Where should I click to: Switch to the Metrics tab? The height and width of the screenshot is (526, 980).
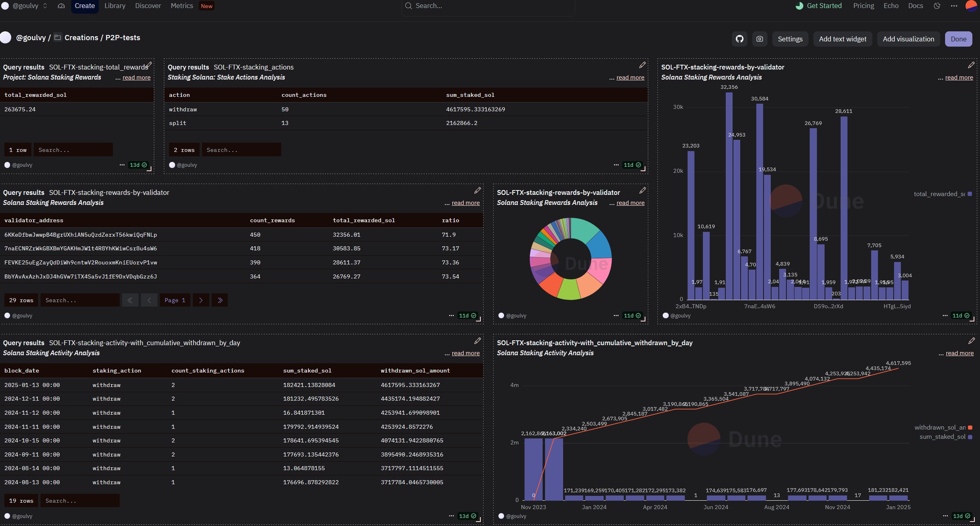(x=182, y=6)
